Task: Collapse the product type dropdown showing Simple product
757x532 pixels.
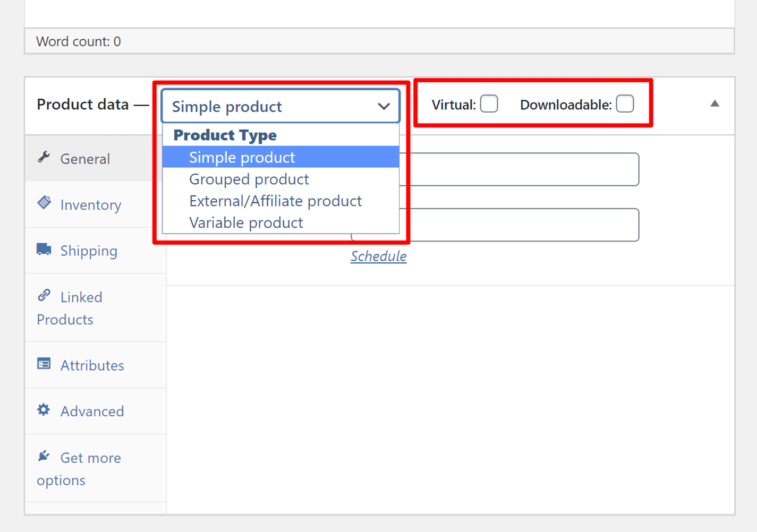Action: pyautogui.click(x=280, y=106)
